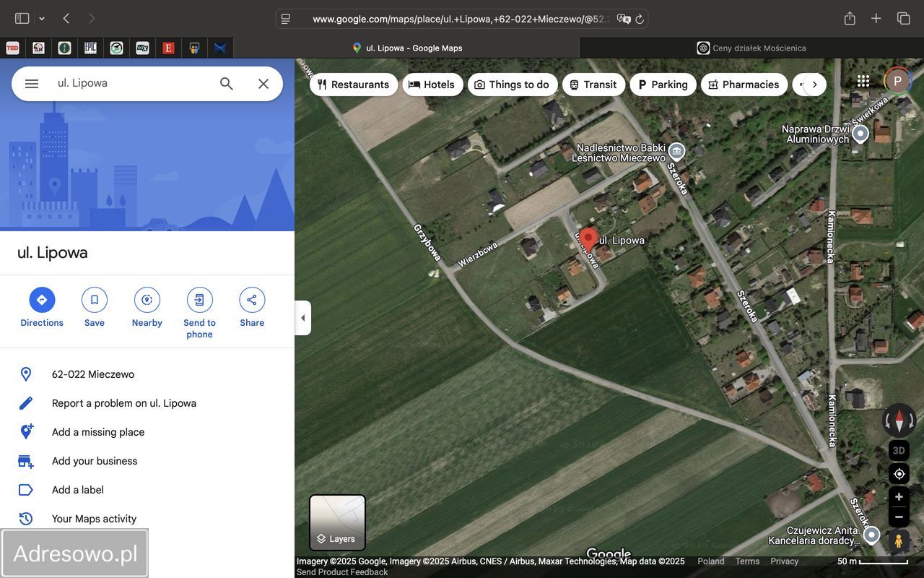Collapse the side panel
Image resolution: width=924 pixels, height=578 pixels.
pyautogui.click(x=303, y=318)
